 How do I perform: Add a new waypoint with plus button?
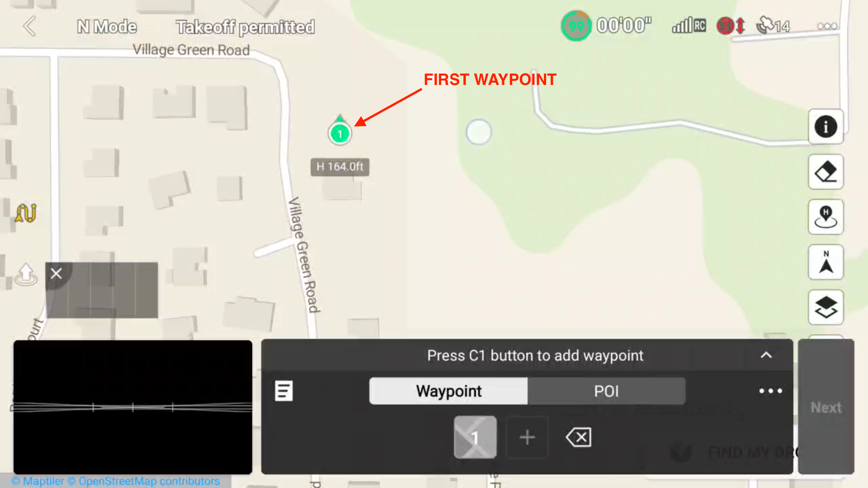pos(527,437)
